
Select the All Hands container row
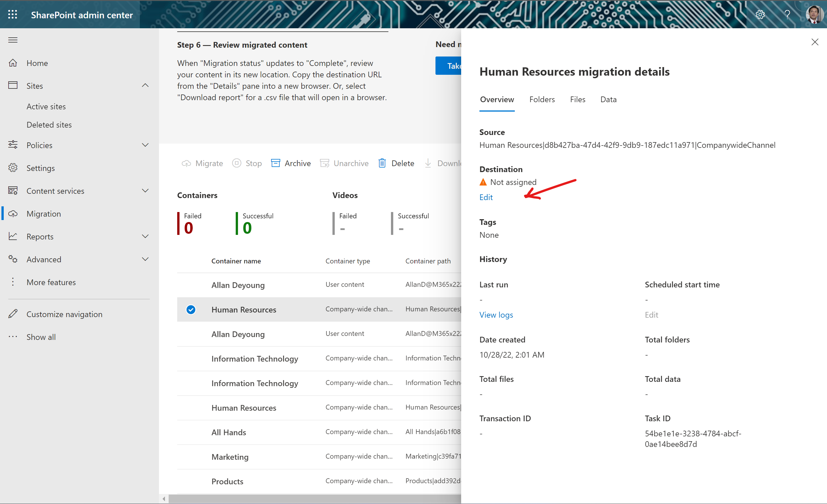click(x=229, y=432)
